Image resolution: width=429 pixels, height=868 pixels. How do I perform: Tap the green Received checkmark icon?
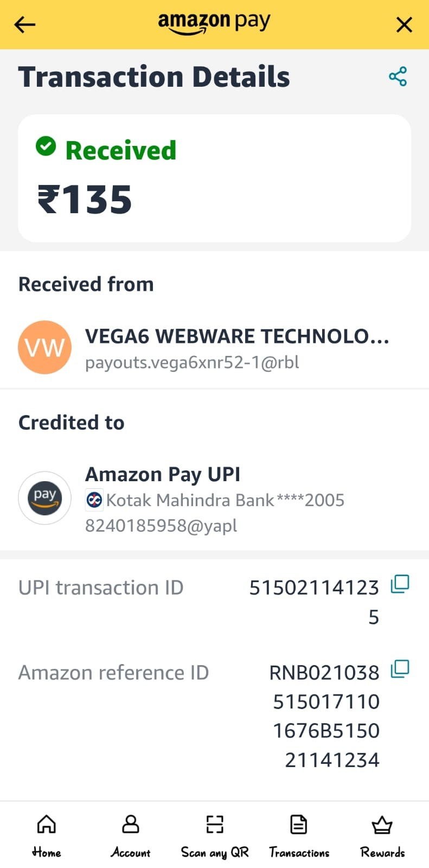pyautogui.click(x=46, y=145)
